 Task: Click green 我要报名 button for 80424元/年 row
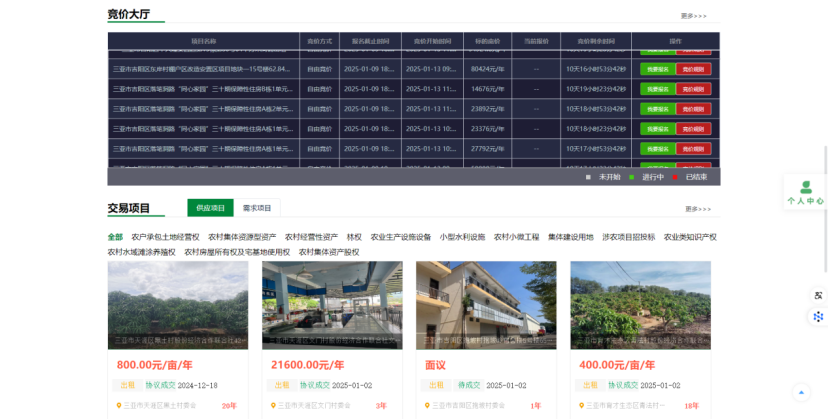tap(657, 69)
